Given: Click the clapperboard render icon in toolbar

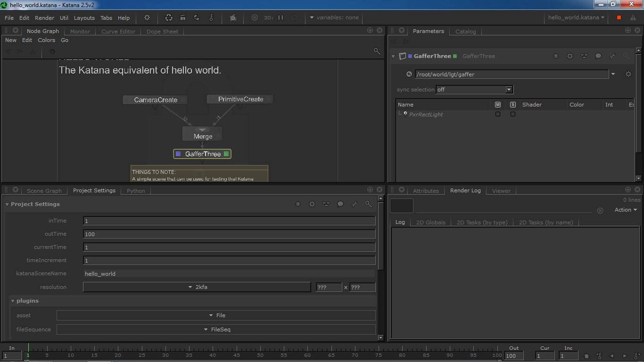Looking at the screenshot, I should pos(183,17).
